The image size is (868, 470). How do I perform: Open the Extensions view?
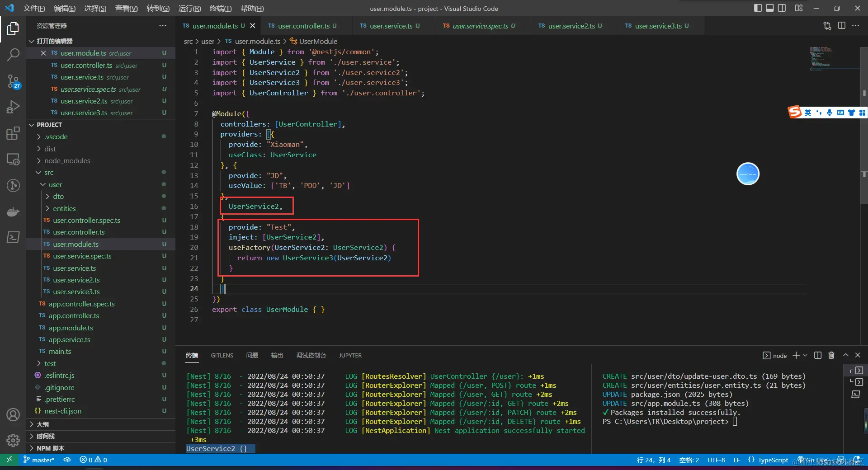(x=13, y=133)
